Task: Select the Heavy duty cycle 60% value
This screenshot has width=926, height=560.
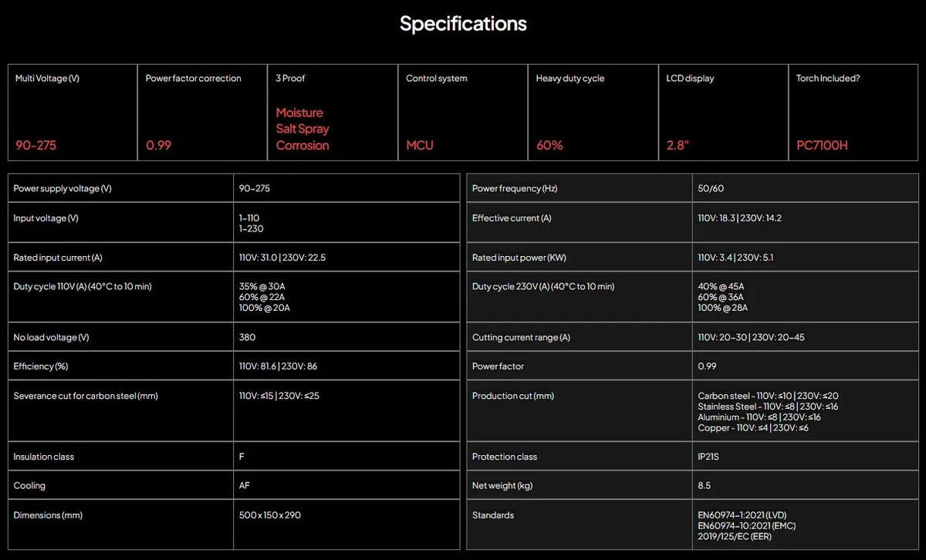Action: tap(549, 145)
